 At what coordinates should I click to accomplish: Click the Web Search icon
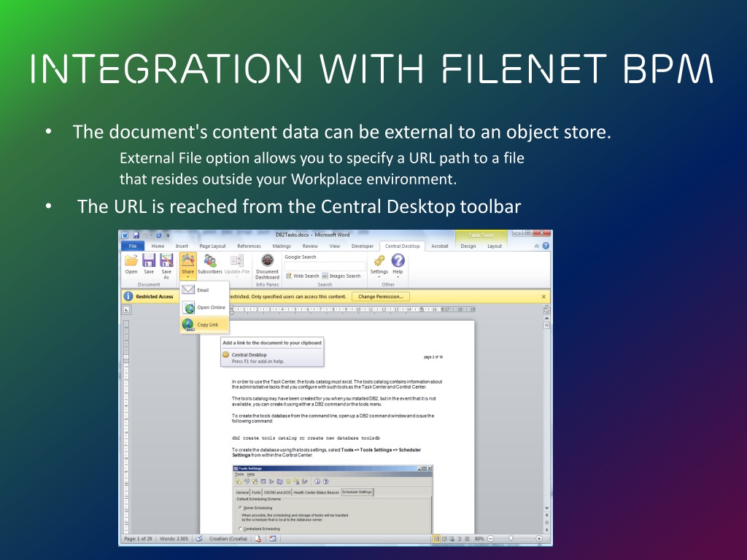(289, 276)
